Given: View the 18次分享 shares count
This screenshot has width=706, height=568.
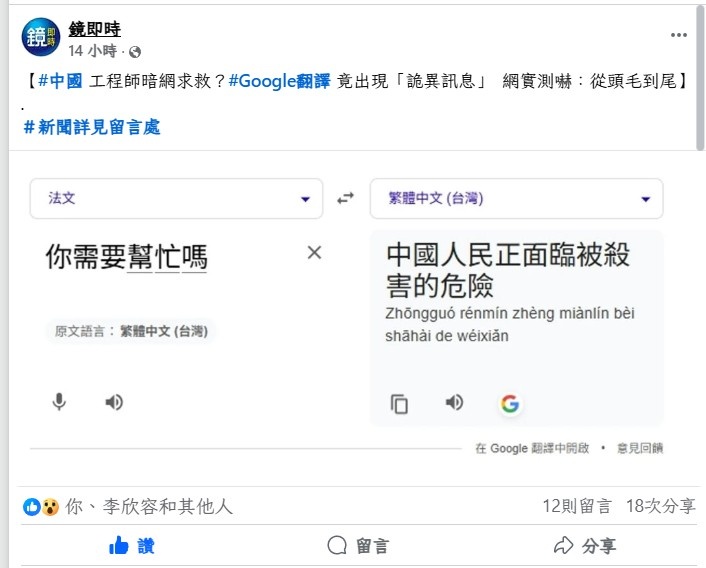Looking at the screenshot, I should tap(661, 506).
